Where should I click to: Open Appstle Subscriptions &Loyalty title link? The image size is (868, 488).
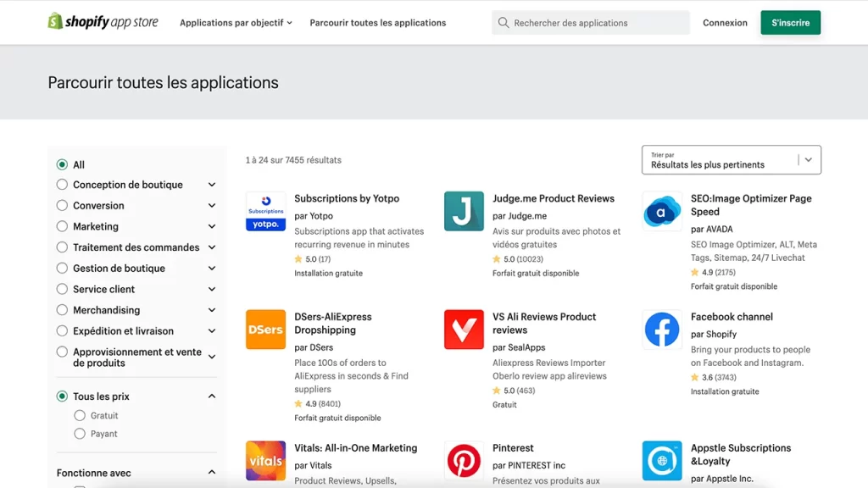pyautogui.click(x=741, y=454)
